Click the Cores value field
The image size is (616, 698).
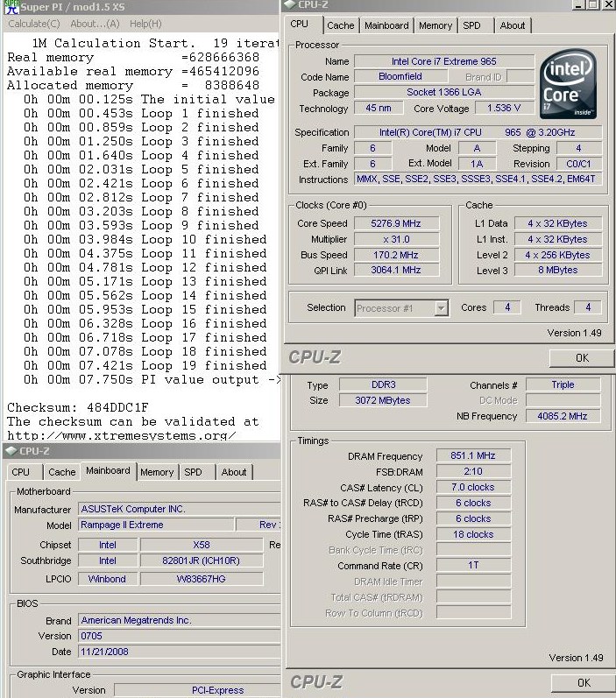click(x=507, y=307)
